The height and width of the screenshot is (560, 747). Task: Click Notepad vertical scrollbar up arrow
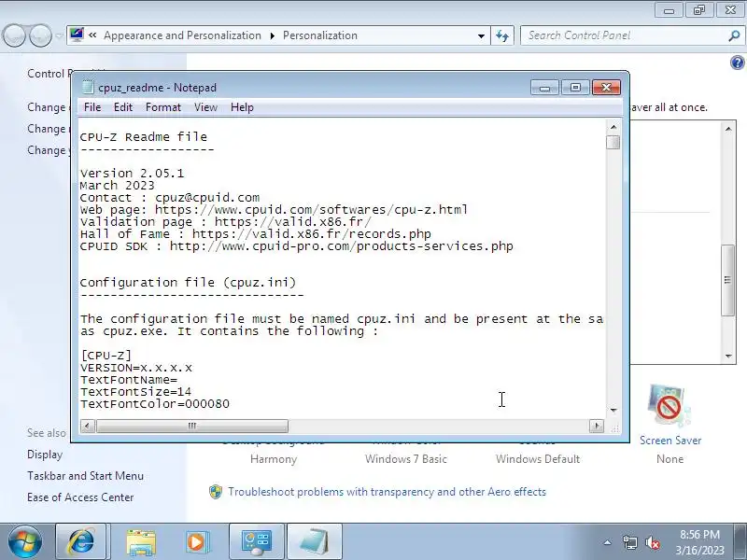(x=613, y=127)
